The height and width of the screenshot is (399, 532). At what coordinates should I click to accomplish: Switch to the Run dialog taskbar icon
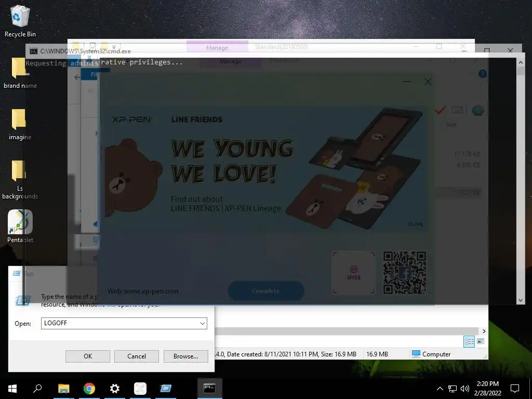coord(166,388)
